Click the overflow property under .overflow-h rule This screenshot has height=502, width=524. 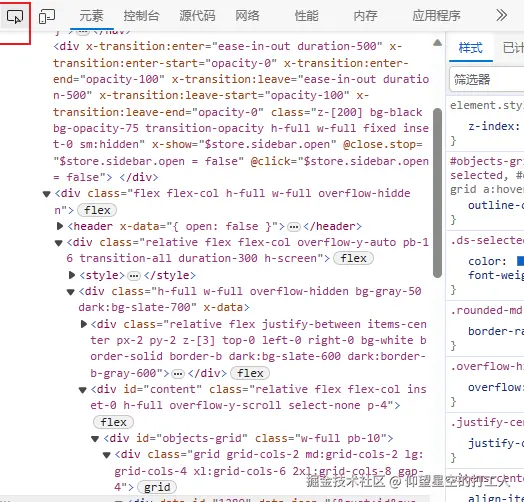(x=496, y=388)
